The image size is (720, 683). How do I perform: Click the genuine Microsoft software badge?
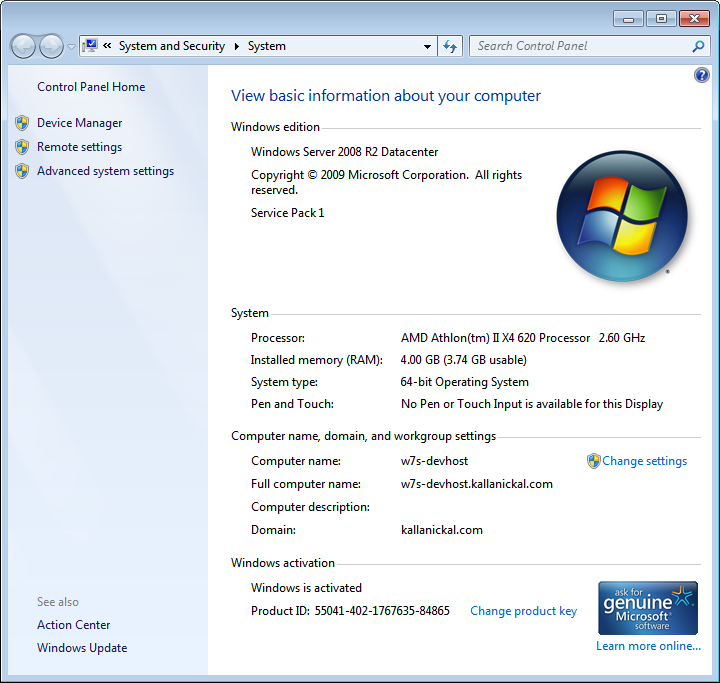pyautogui.click(x=647, y=607)
